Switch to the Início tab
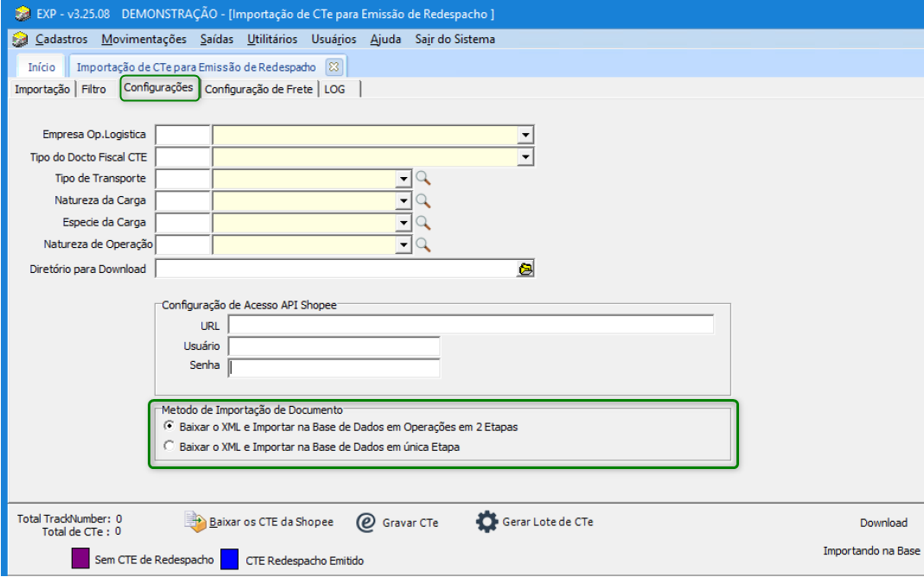This screenshot has width=924, height=577. pos(41,67)
